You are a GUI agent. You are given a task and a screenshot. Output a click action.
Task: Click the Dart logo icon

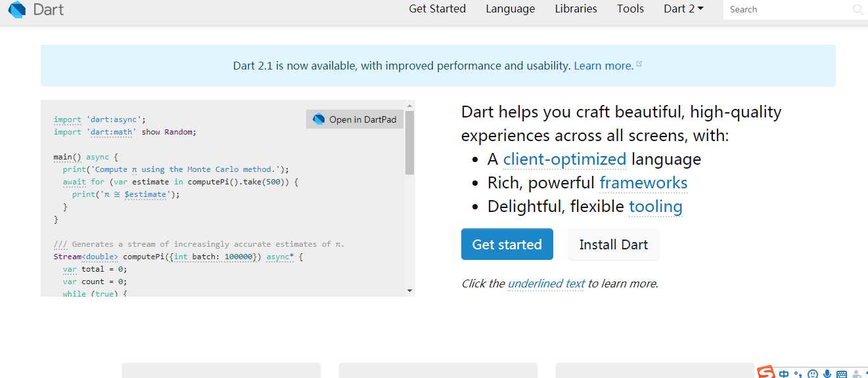[x=17, y=9]
